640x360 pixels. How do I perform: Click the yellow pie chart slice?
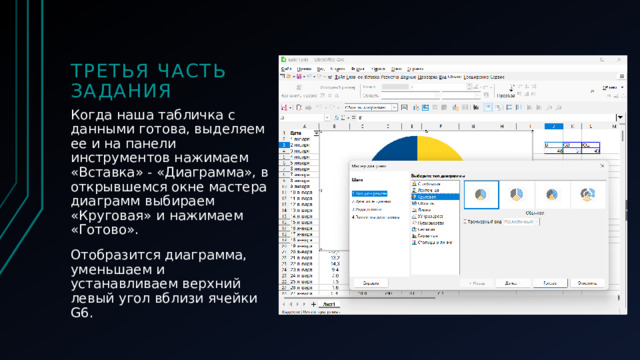(439, 149)
